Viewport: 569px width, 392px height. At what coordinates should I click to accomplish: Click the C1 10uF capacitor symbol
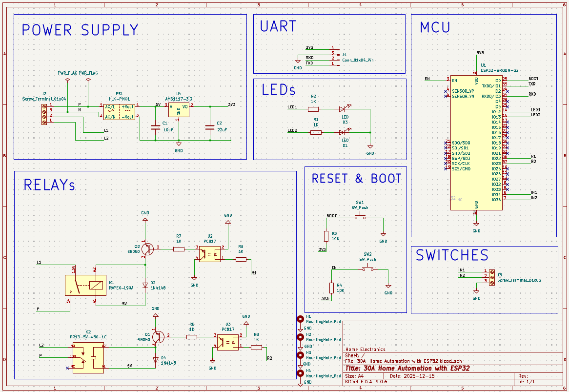tap(156, 127)
